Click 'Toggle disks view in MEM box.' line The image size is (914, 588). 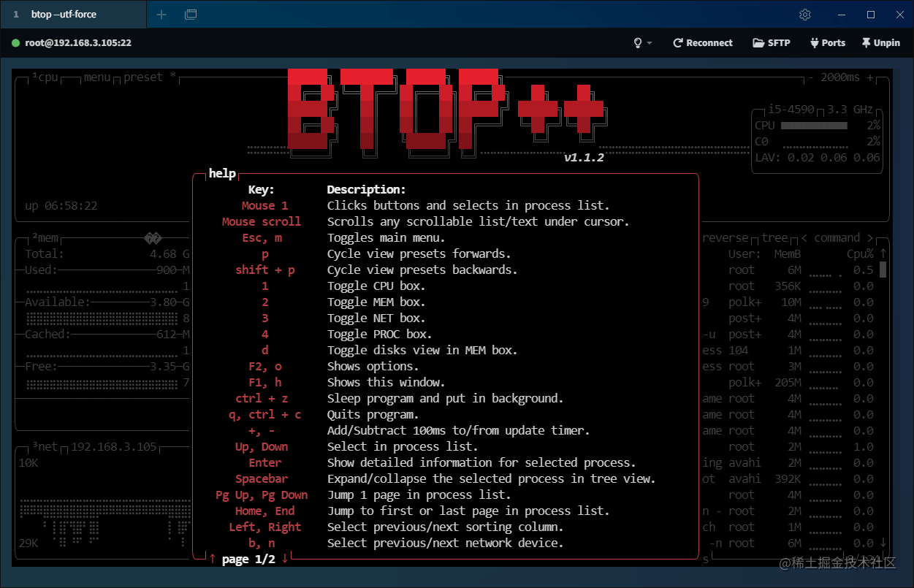(422, 350)
